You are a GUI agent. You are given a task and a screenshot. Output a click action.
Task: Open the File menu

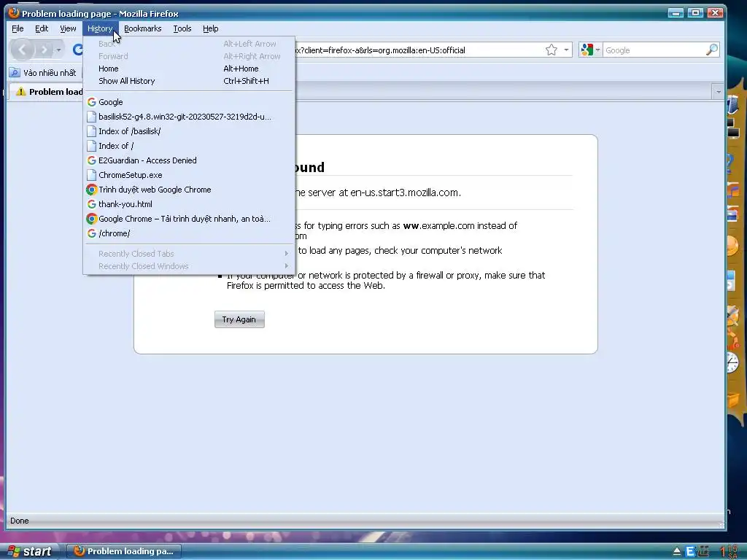18,28
